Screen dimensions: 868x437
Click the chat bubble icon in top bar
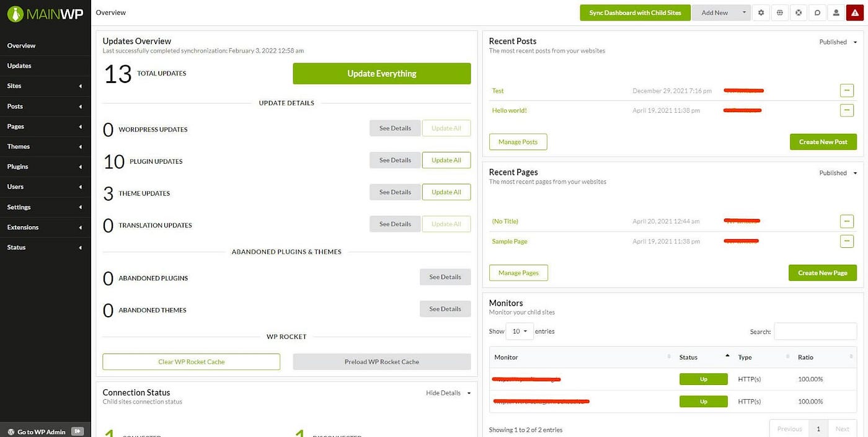818,12
